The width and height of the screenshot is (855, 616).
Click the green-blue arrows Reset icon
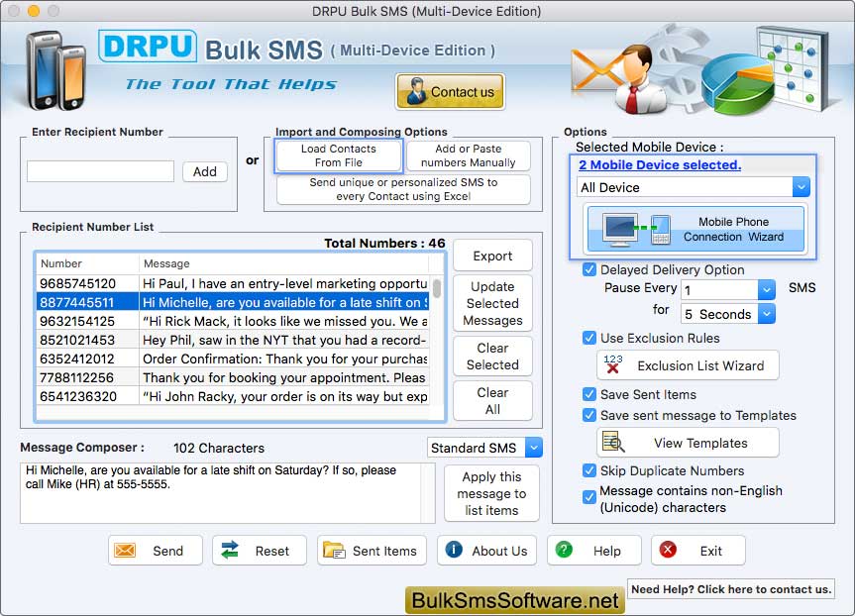(230, 551)
